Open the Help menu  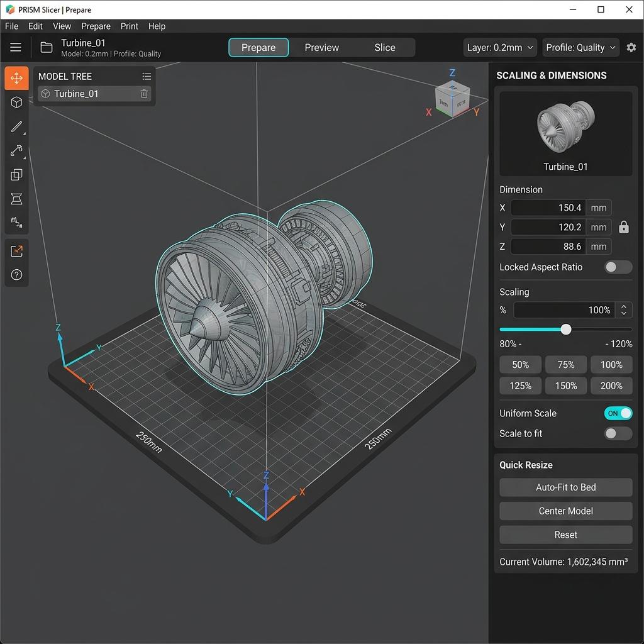tap(157, 26)
